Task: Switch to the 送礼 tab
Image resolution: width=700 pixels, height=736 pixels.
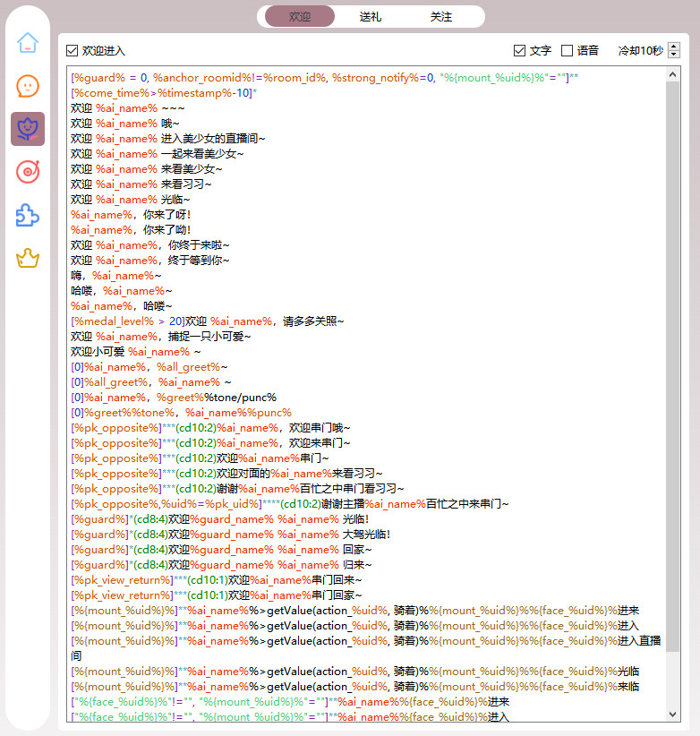Action: click(x=371, y=17)
